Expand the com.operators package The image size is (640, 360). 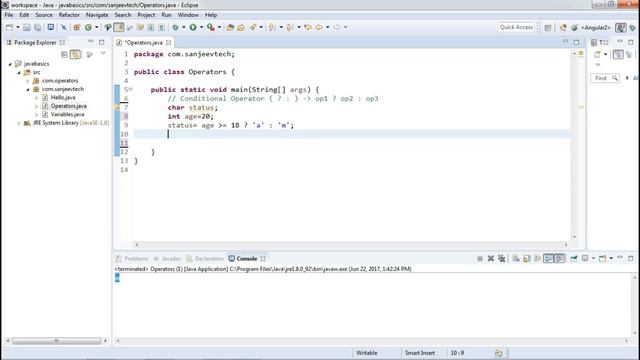click(x=28, y=81)
